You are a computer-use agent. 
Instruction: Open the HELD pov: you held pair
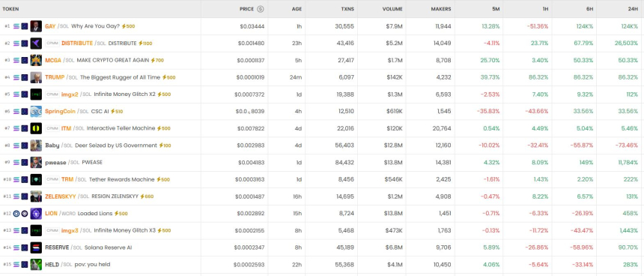point(78,265)
